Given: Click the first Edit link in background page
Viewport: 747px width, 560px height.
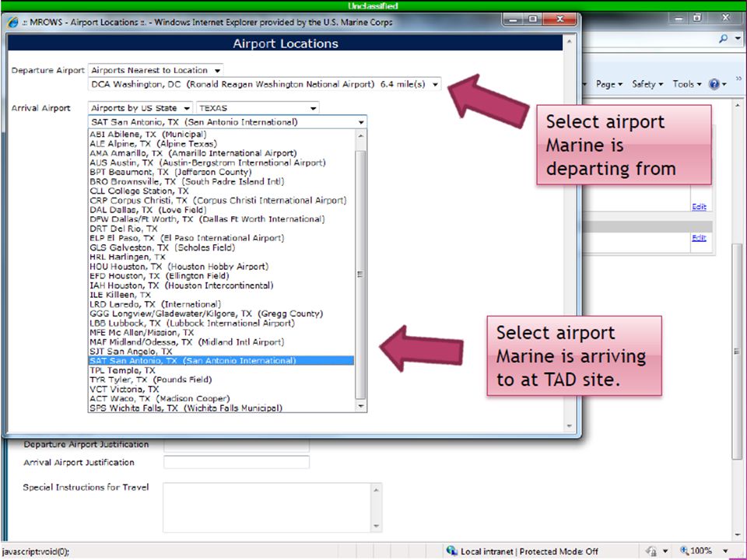Looking at the screenshot, I should (x=699, y=207).
